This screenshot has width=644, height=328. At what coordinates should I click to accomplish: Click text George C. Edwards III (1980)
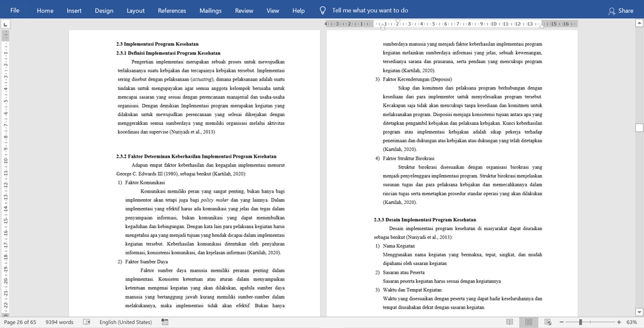click(147, 174)
